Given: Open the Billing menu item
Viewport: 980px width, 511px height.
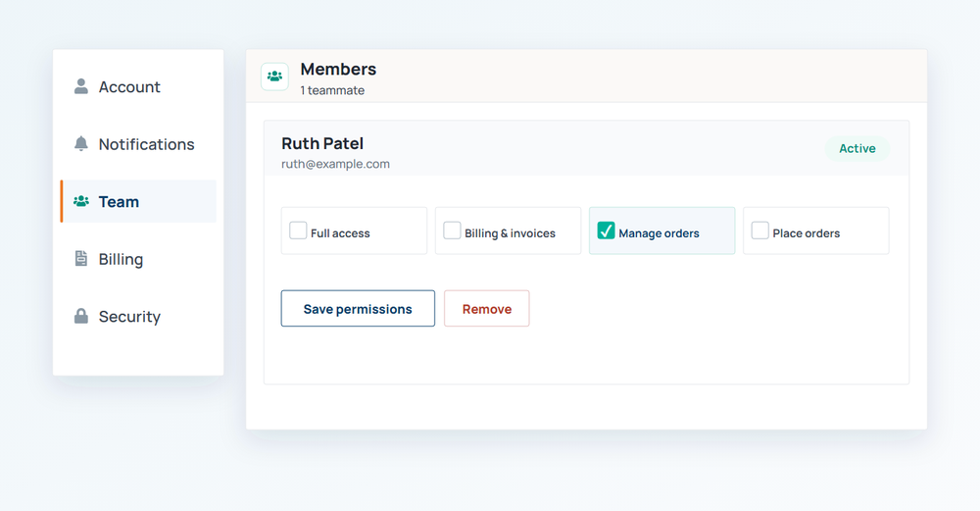Looking at the screenshot, I should coord(138,259).
